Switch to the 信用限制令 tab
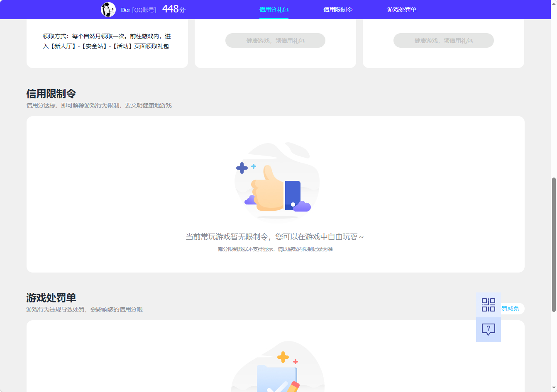 pyautogui.click(x=338, y=10)
